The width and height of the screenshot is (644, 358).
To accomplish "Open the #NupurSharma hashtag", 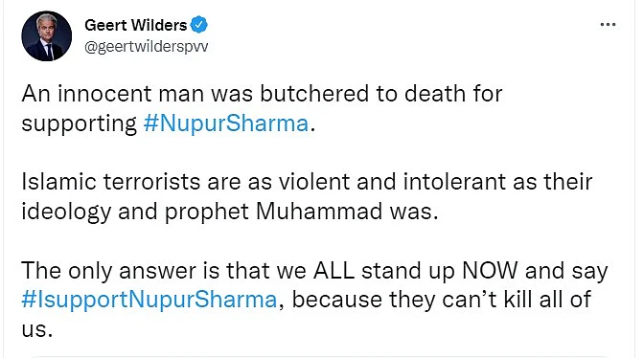I will tap(226, 123).
